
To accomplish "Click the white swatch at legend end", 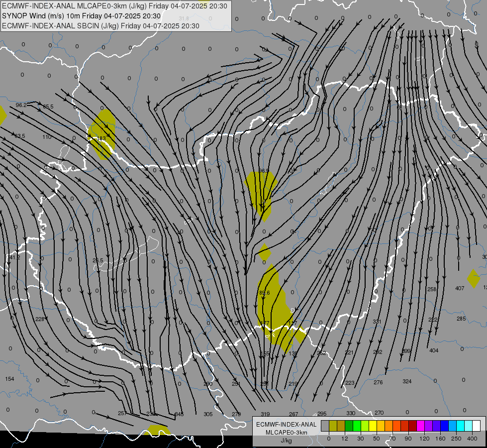I will pos(477,426).
